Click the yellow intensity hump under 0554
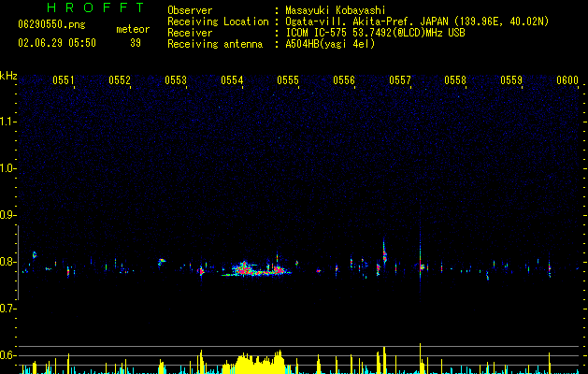The image size is (588, 374). pyautogui.click(x=259, y=362)
